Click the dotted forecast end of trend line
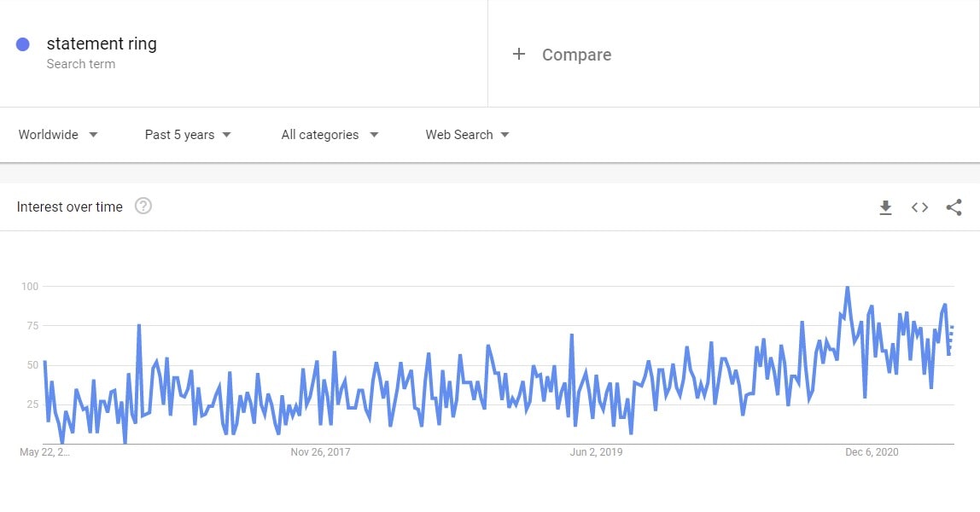Screen dimensions: 980x512 (951, 340)
